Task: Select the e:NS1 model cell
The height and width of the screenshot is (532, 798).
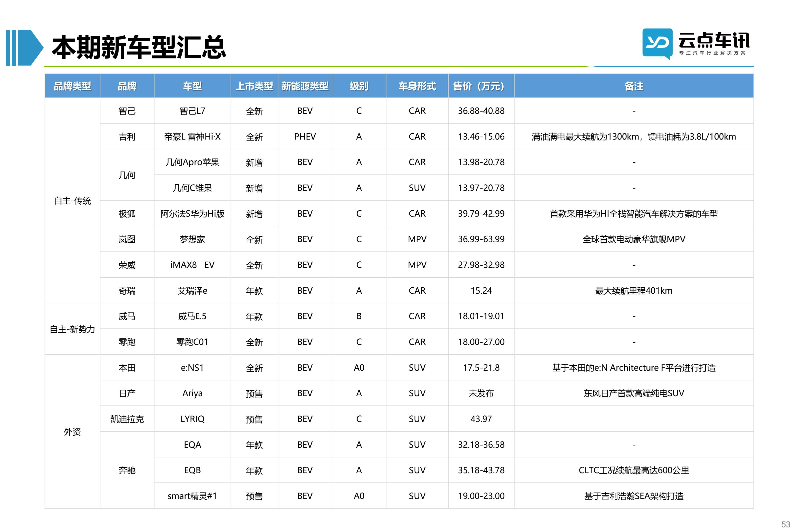Action: (192, 368)
